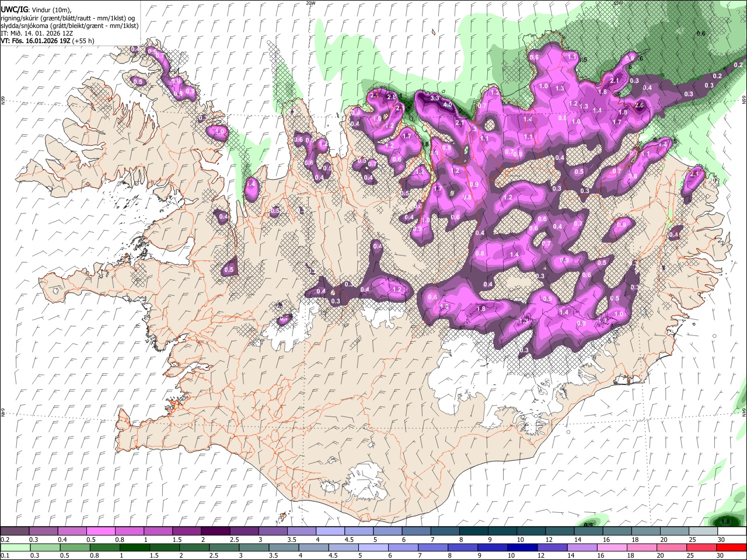747x560 pixels.
Task: Click the snow legend swatch between 0.3 and 0.4
Action: click(43, 531)
